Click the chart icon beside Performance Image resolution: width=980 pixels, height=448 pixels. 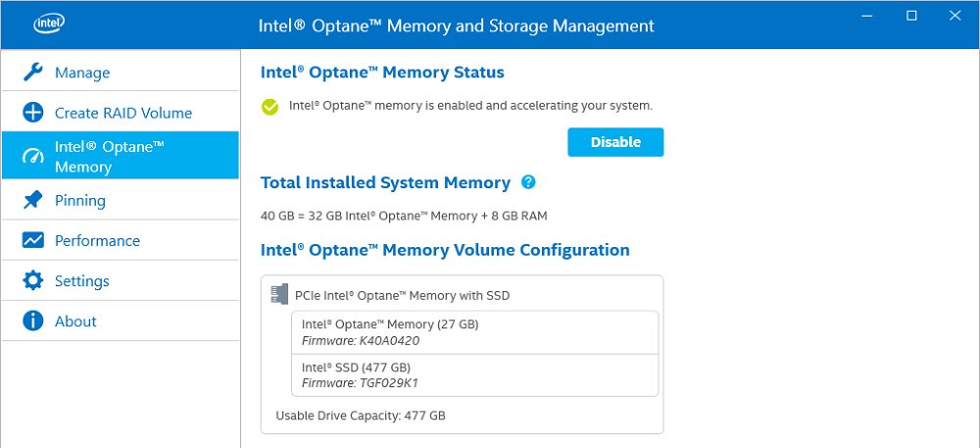tap(33, 240)
